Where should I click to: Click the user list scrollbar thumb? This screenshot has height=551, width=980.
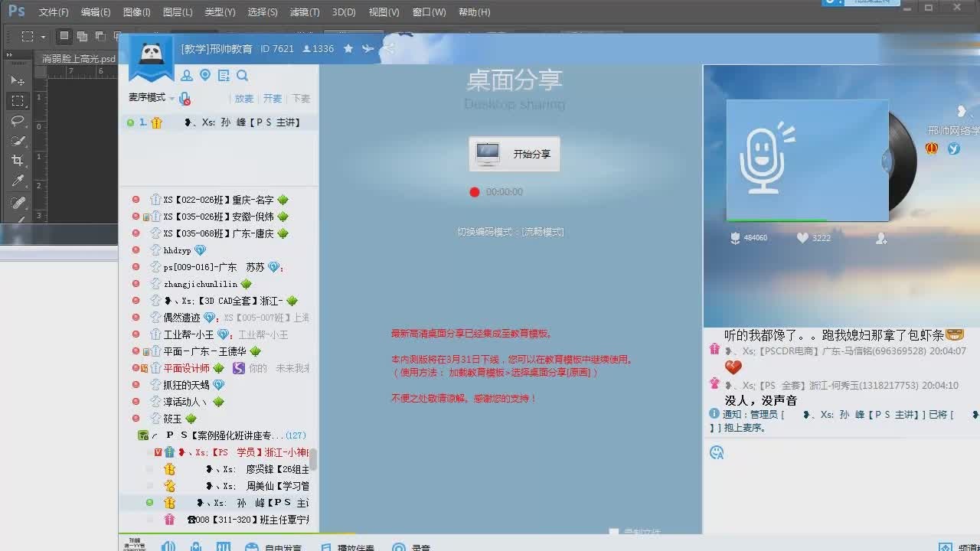coord(313,459)
